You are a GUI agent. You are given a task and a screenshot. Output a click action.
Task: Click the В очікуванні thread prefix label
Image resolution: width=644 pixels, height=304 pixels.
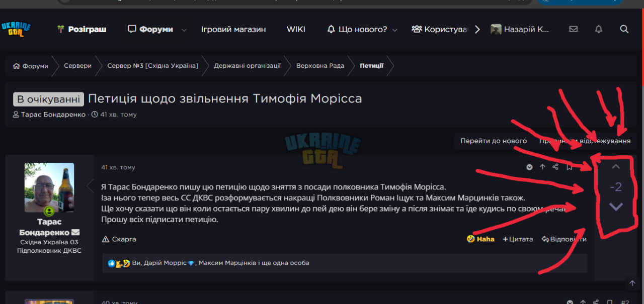click(x=48, y=99)
